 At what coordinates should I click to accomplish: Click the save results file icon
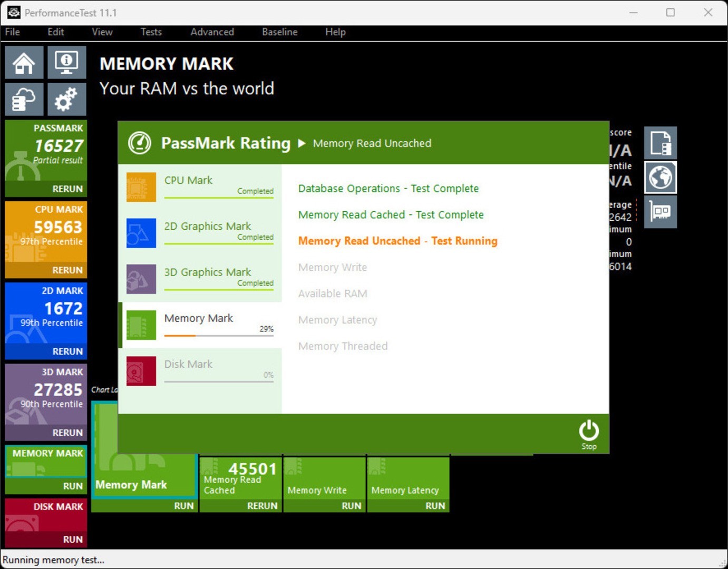661,143
